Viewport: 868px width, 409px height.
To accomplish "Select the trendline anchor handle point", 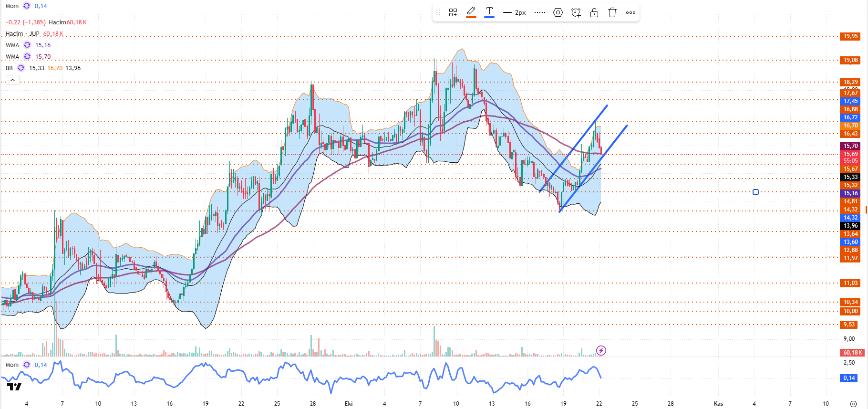I will click(x=755, y=192).
